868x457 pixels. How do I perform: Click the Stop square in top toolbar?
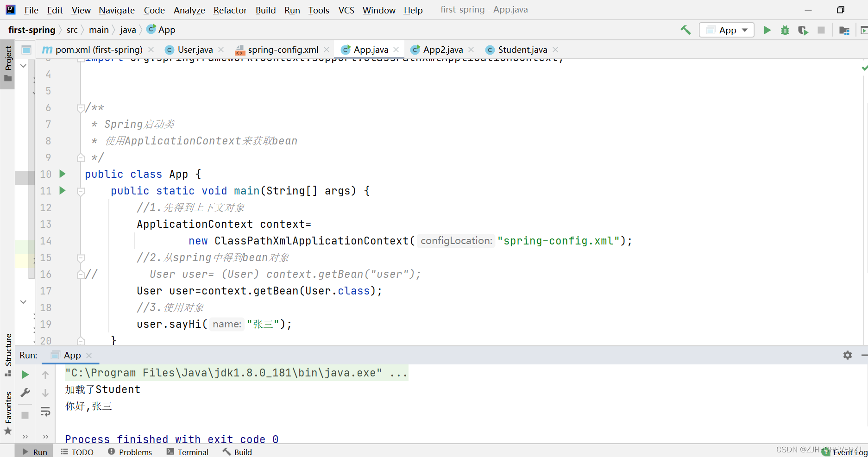(x=821, y=30)
